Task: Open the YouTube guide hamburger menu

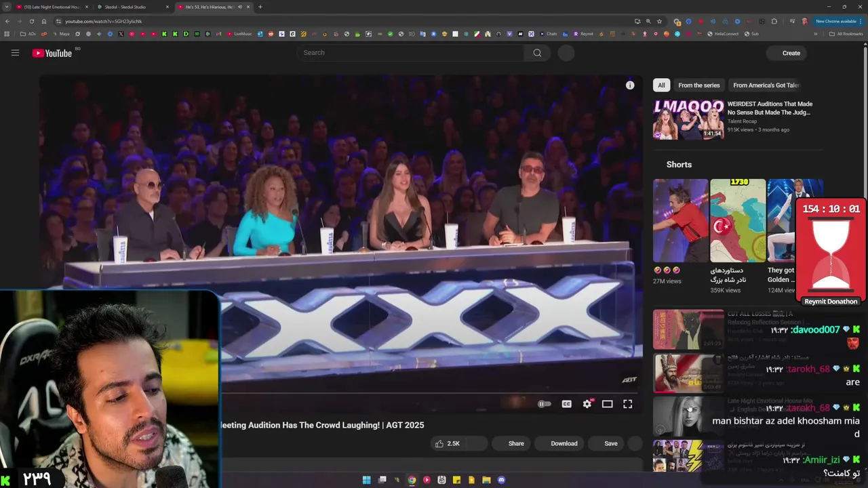Action: click(15, 53)
